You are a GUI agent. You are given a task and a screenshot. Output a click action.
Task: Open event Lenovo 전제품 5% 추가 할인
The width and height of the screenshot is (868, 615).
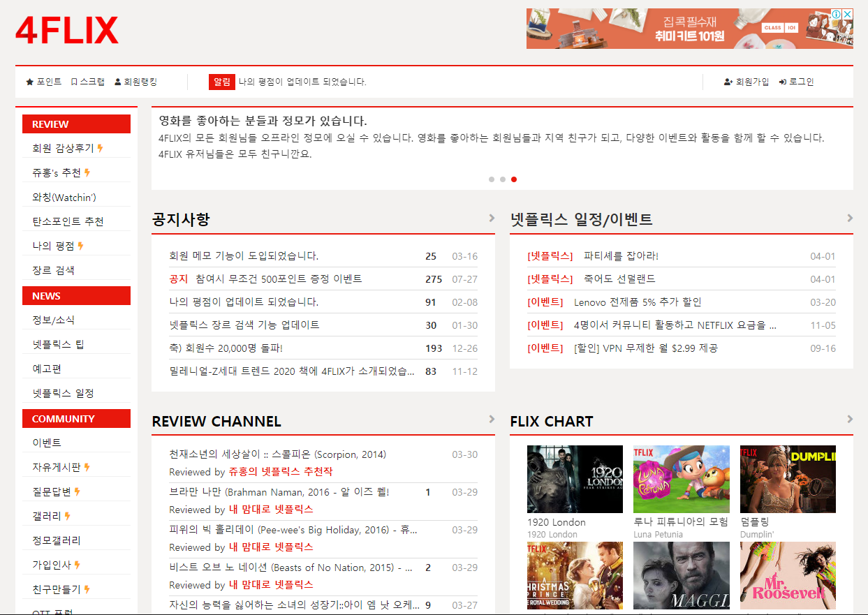tap(638, 302)
